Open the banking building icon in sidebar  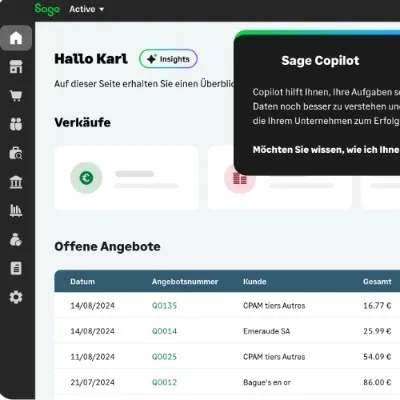click(16, 182)
